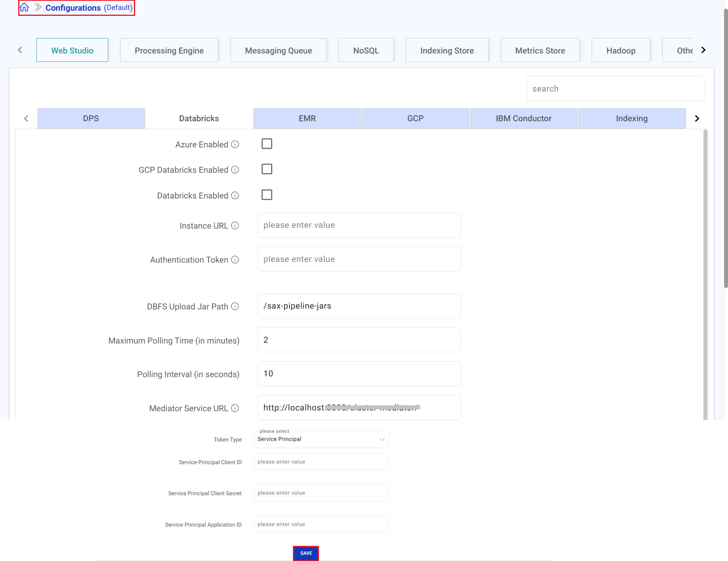Focus the search input field
This screenshot has height=561, width=728.
click(x=615, y=89)
